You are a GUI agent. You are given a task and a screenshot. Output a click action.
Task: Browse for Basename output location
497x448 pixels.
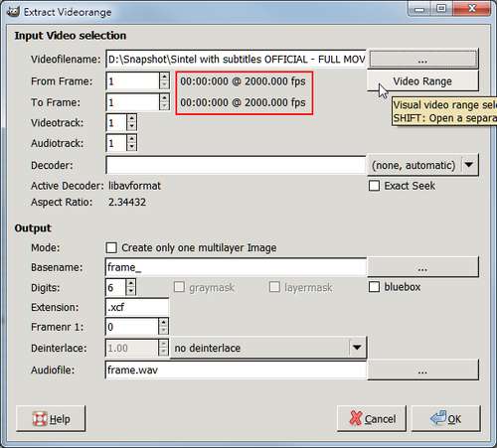tap(422, 267)
